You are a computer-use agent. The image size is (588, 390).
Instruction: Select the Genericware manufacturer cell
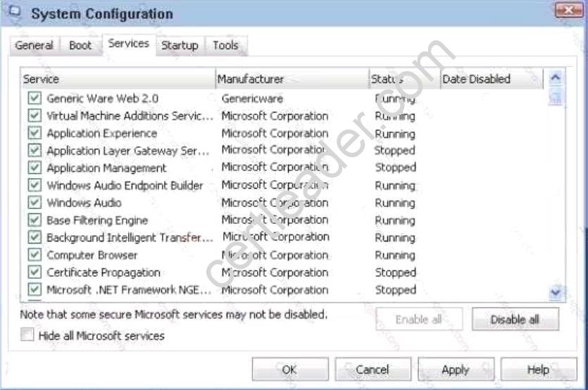coord(252,99)
